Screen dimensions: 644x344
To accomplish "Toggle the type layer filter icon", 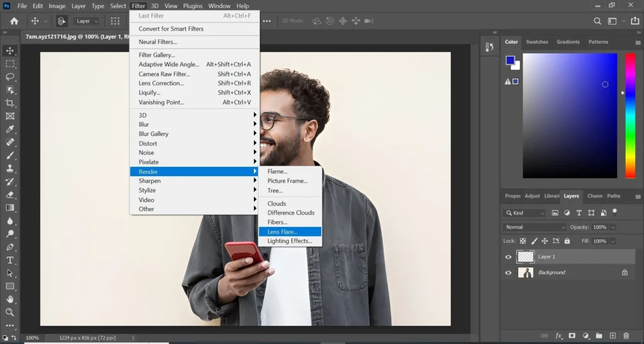I will (x=579, y=213).
